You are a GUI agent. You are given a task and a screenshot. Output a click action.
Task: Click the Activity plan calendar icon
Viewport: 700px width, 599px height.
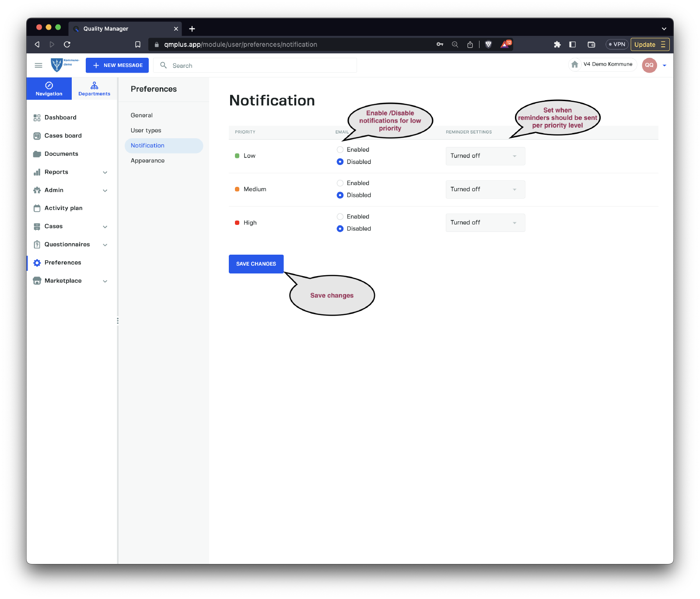[37, 208]
